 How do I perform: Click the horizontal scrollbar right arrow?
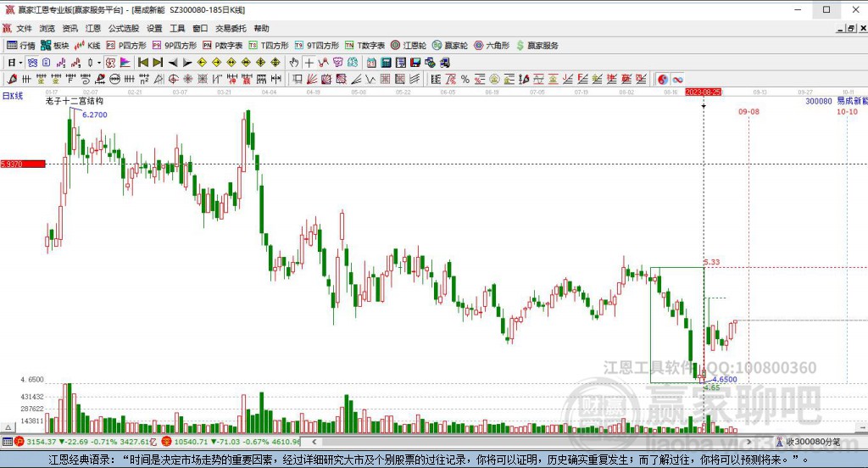tap(749, 442)
